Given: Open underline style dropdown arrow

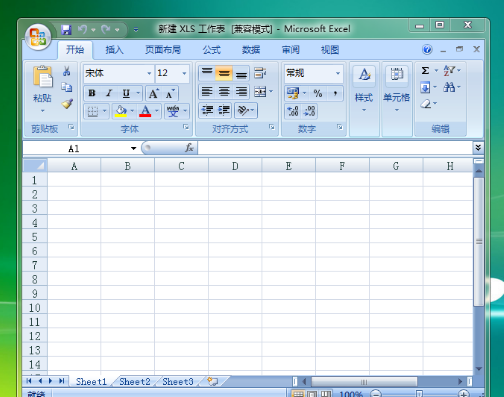Looking at the screenshot, I should [138, 94].
